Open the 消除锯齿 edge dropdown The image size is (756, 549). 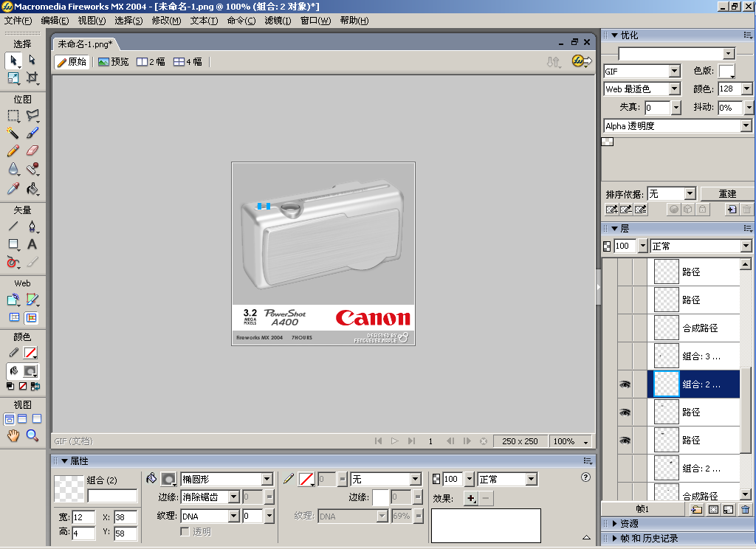[x=234, y=497]
